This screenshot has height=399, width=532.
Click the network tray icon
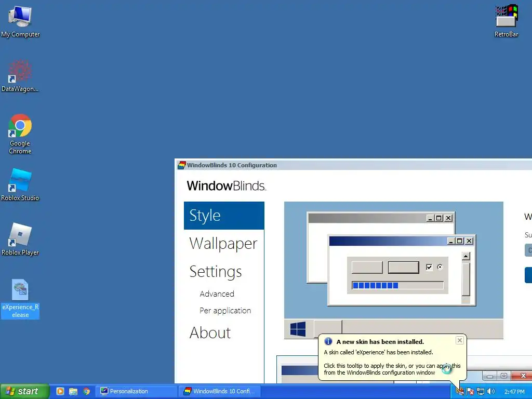pyautogui.click(x=481, y=392)
